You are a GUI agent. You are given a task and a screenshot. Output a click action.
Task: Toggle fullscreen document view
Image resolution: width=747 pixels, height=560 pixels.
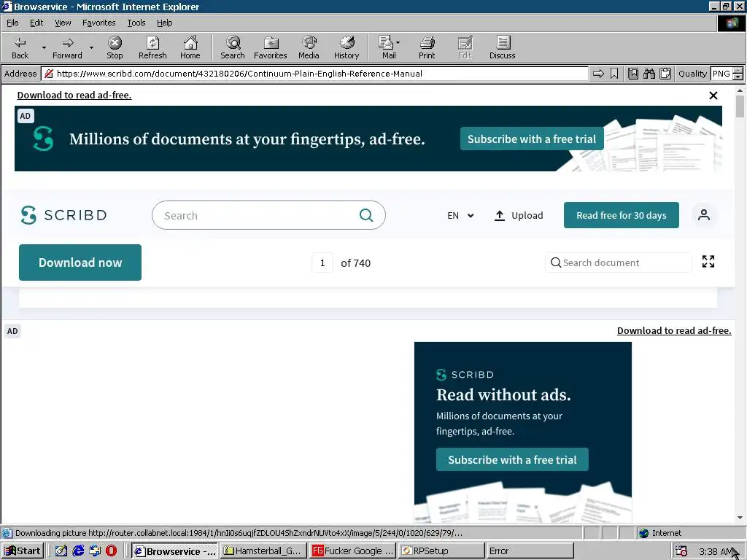(x=708, y=262)
